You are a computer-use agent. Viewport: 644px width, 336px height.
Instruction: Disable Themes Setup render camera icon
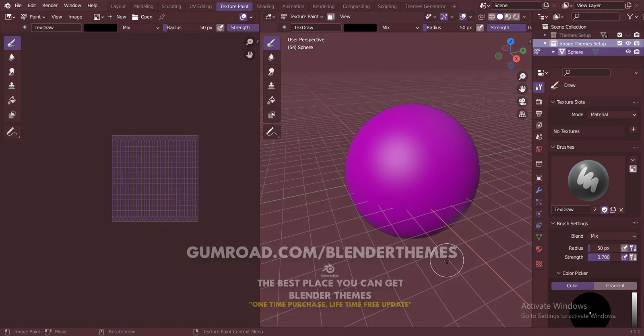637,35
